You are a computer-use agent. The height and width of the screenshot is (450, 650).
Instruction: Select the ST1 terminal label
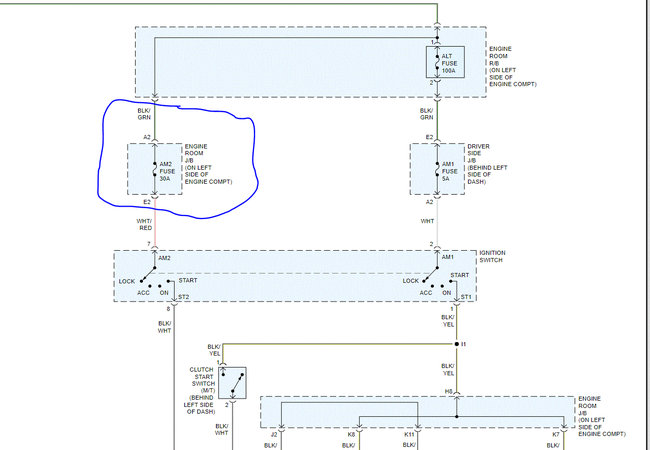(466, 297)
